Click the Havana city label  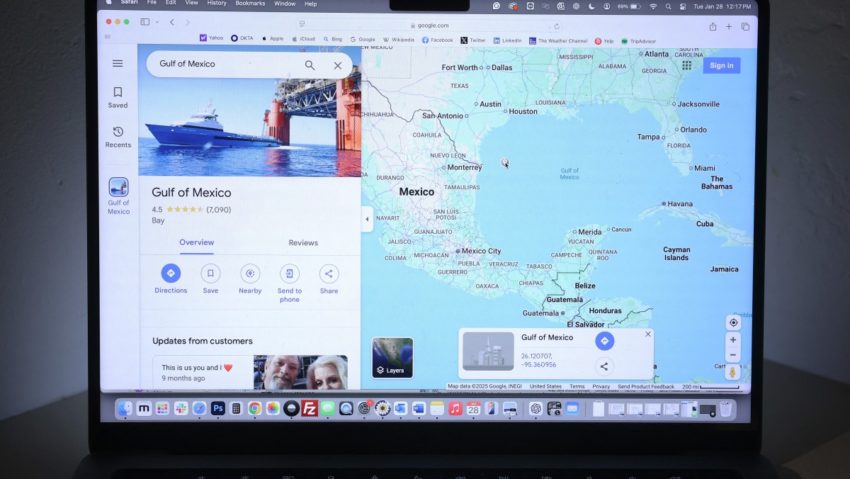(x=680, y=204)
